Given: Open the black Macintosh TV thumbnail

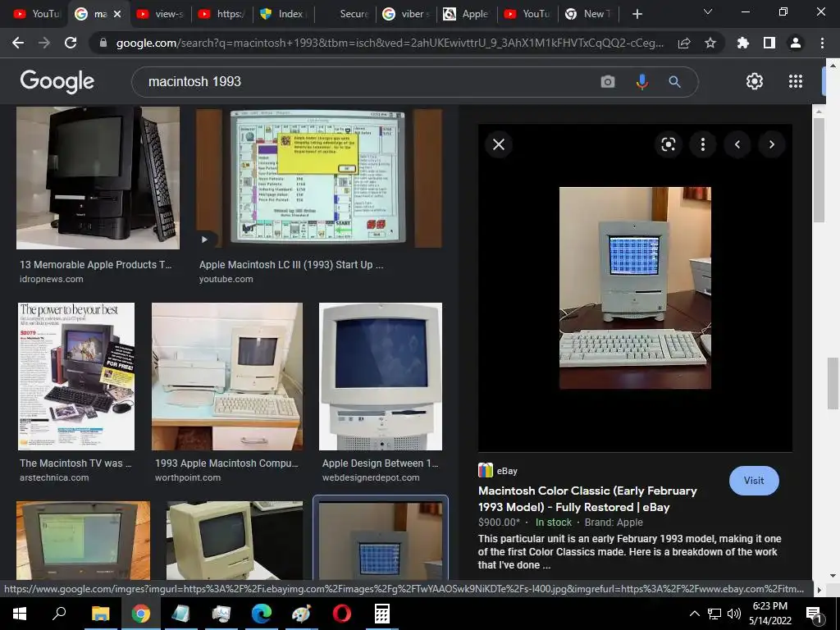Looking at the screenshot, I should point(98,178).
